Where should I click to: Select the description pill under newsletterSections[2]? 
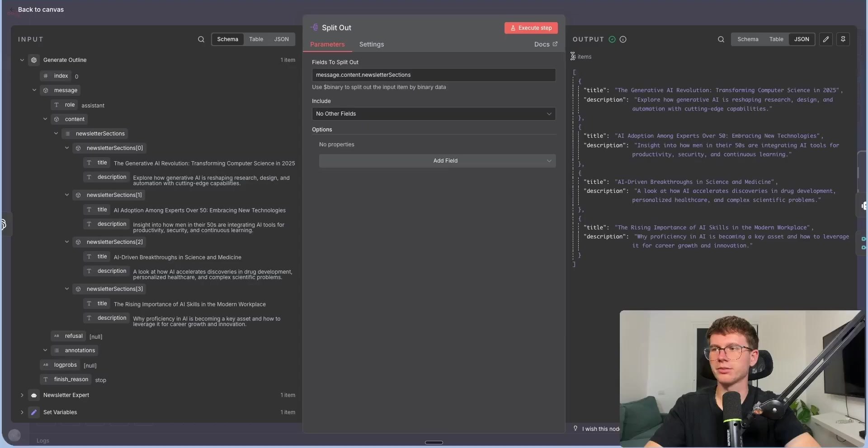coord(106,271)
